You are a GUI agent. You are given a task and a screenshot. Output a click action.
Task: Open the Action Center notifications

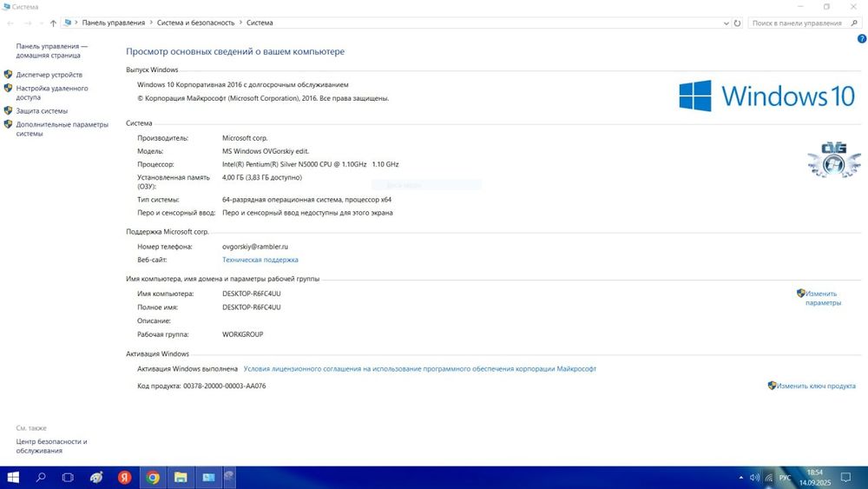[845, 478]
